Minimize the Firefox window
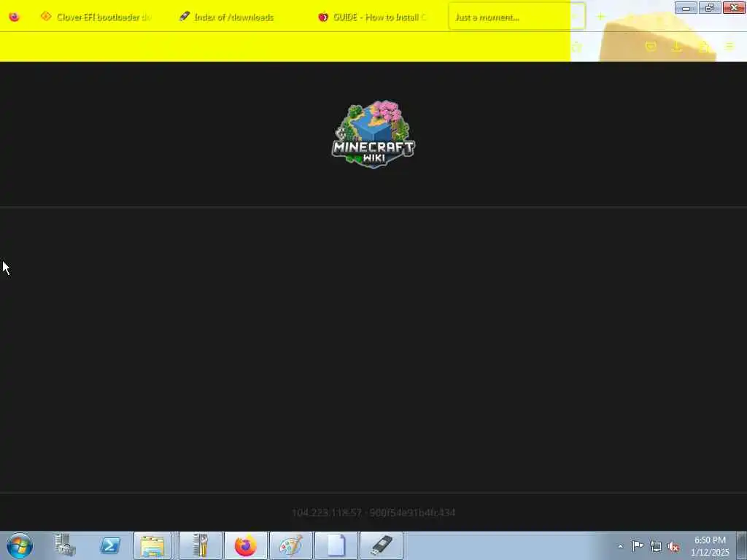The height and width of the screenshot is (560, 747). 686,8
